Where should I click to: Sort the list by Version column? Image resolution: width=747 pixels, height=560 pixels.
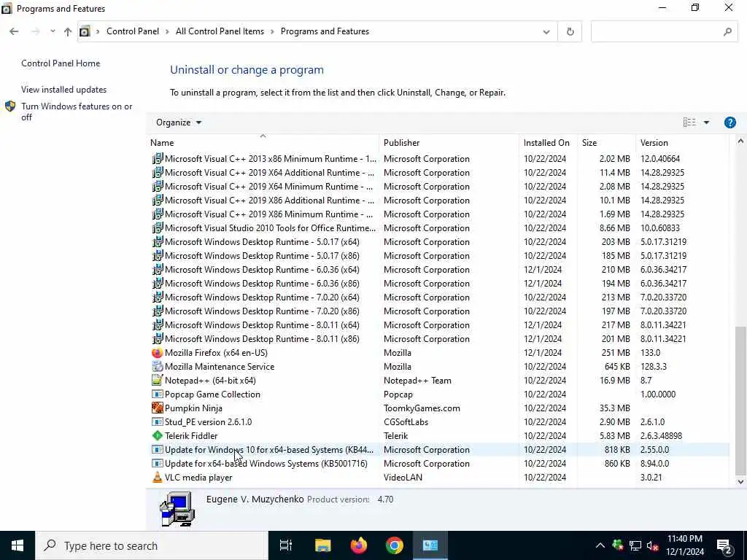click(x=682, y=142)
